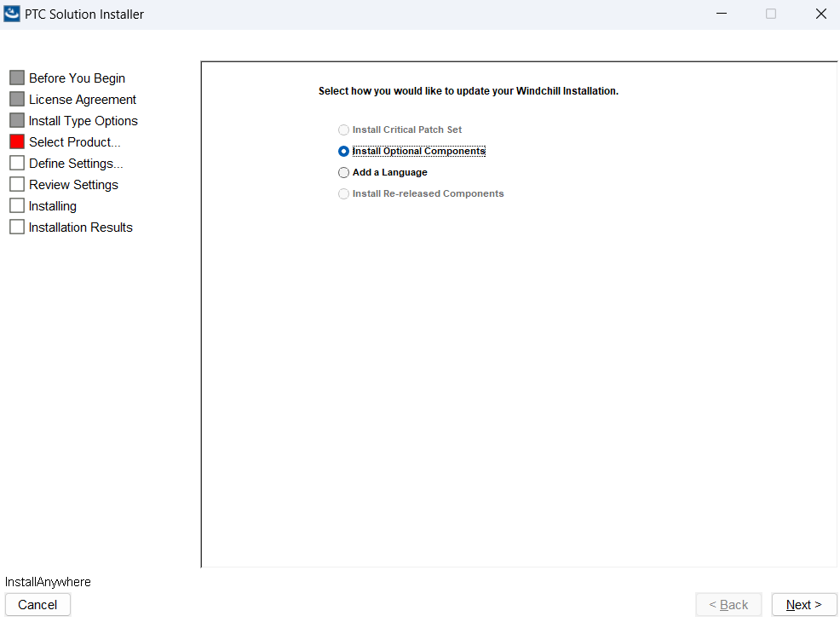
Task: Click the PTC Solution Installer title icon
Action: [x=12, y=14]
